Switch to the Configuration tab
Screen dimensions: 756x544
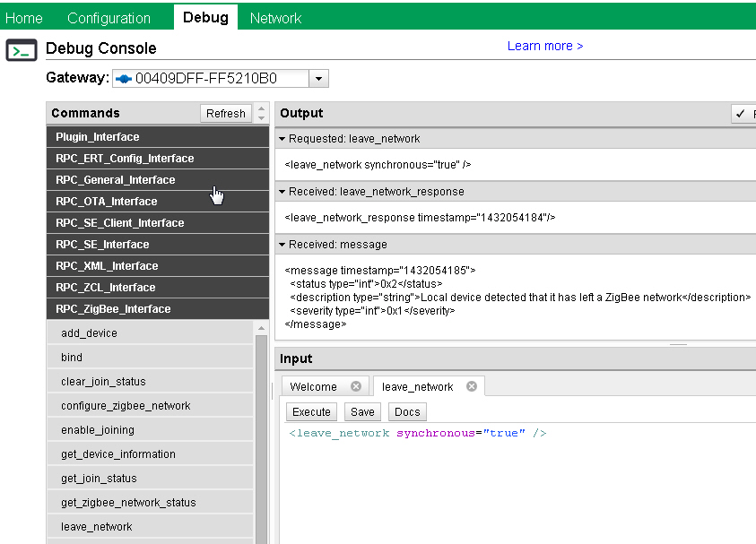click(109, 18)
